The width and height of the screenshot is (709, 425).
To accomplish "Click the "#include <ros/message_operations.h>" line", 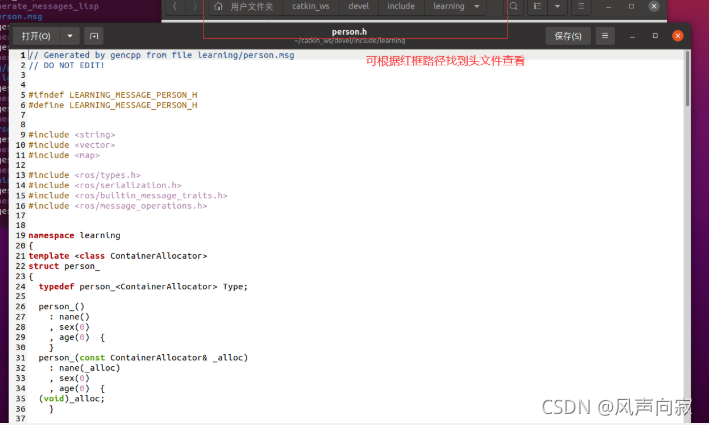I will point(118,206).
